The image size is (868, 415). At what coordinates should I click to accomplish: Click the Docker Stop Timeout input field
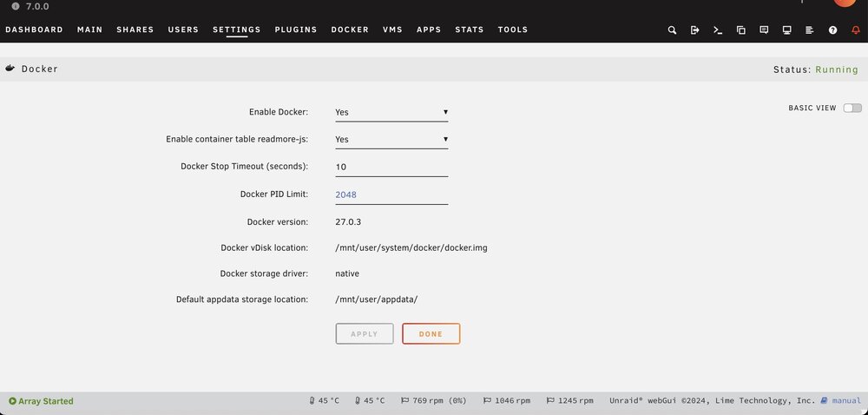(x=391, y=167)
